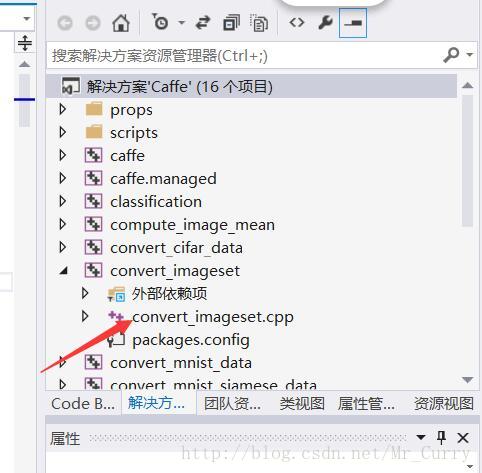Expand the convert_cifar_data project
Screen dimensions: 482x473
click(63, 247)
